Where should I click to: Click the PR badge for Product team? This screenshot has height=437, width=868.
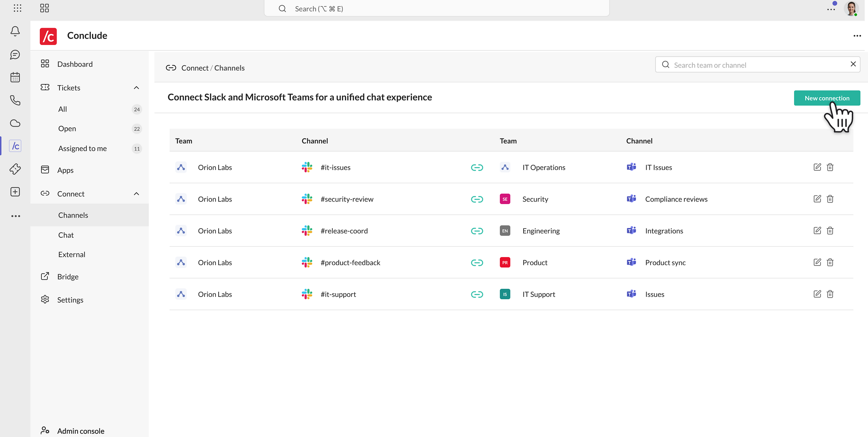click(x=505, y=263)
